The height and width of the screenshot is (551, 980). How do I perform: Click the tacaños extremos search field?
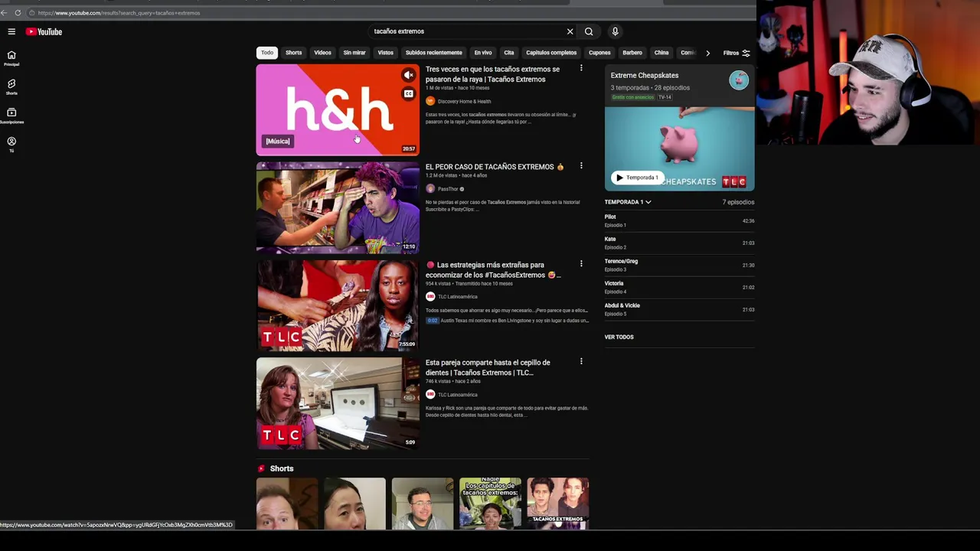pyautogui.click(x=467, y=31)
